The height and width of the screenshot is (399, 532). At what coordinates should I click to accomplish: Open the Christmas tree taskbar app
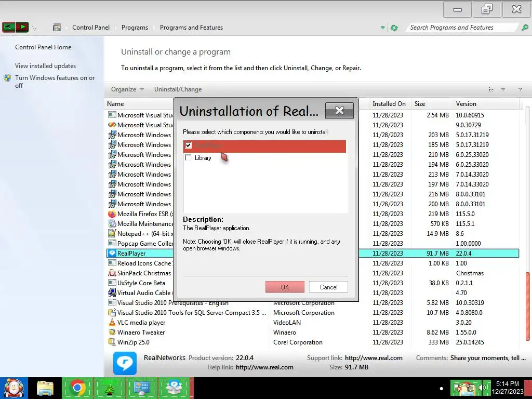pos(109,388)
